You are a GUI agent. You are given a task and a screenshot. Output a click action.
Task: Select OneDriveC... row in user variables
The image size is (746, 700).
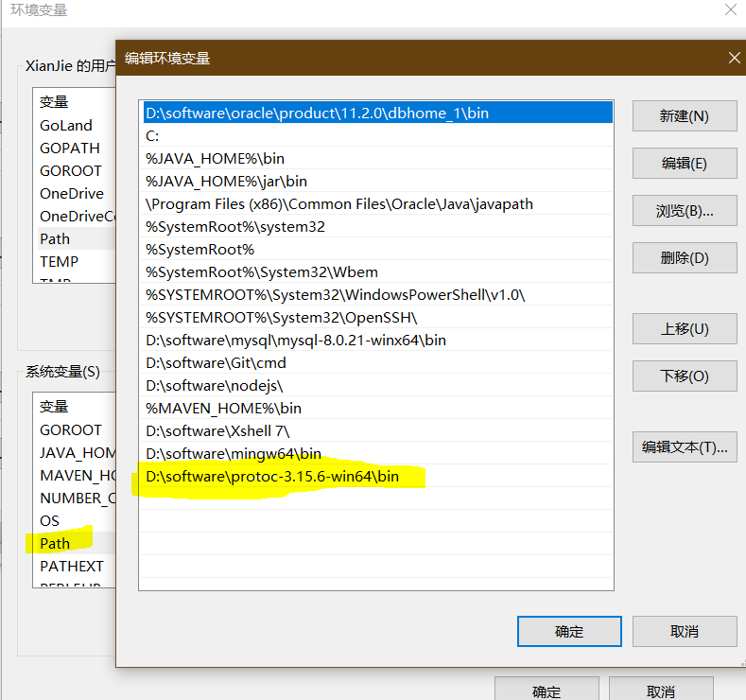(76, 216)
